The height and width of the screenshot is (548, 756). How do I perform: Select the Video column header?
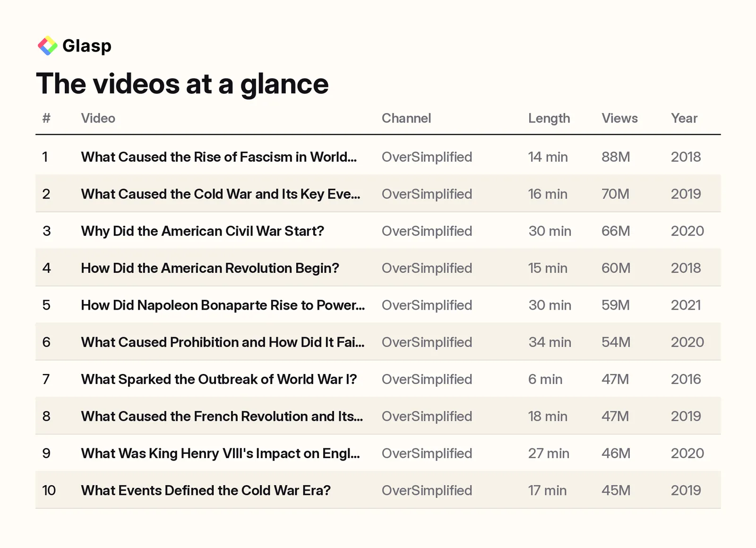(x=98, y=118)
